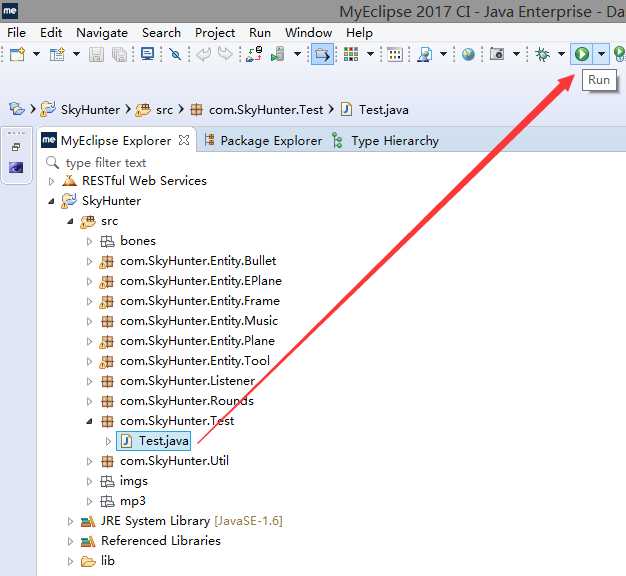
Task: Expand the bones package
Action: tap(89, 241)
